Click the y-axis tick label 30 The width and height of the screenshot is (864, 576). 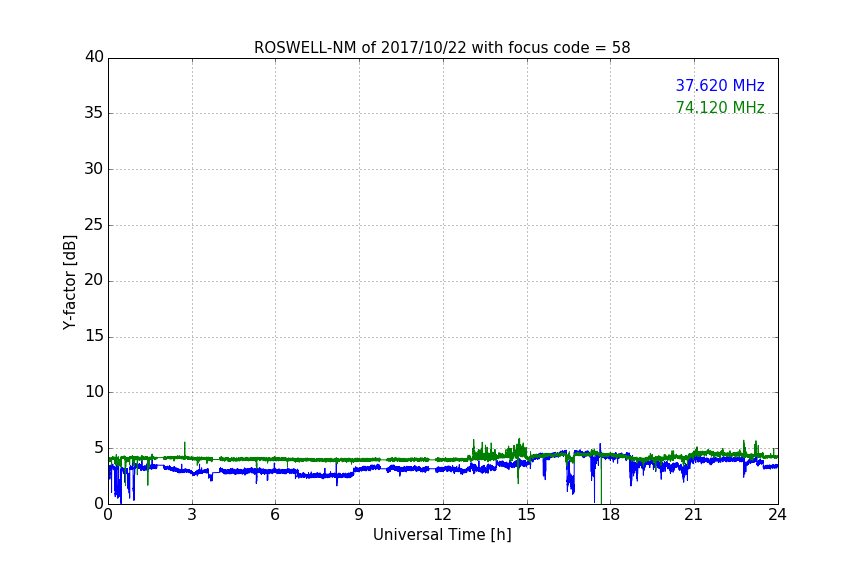pyautogui.click(x=94, y=169)
